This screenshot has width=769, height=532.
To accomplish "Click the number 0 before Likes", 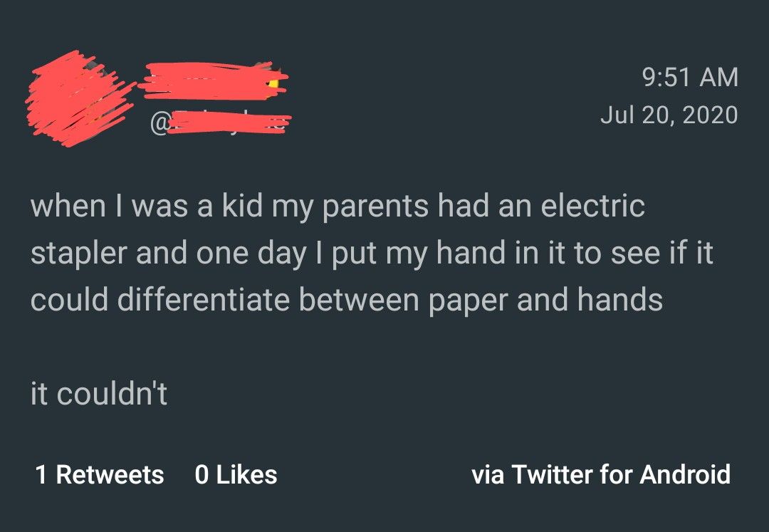I will (202, 474).
